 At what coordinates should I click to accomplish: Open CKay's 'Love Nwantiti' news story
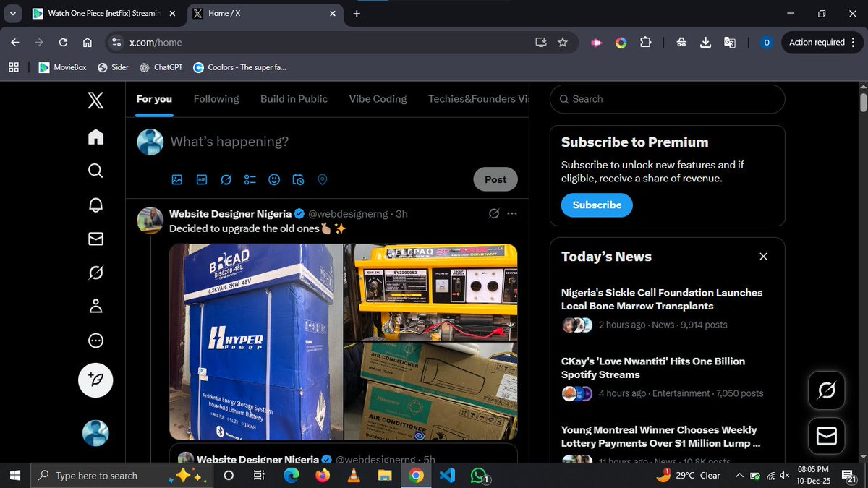653,368
